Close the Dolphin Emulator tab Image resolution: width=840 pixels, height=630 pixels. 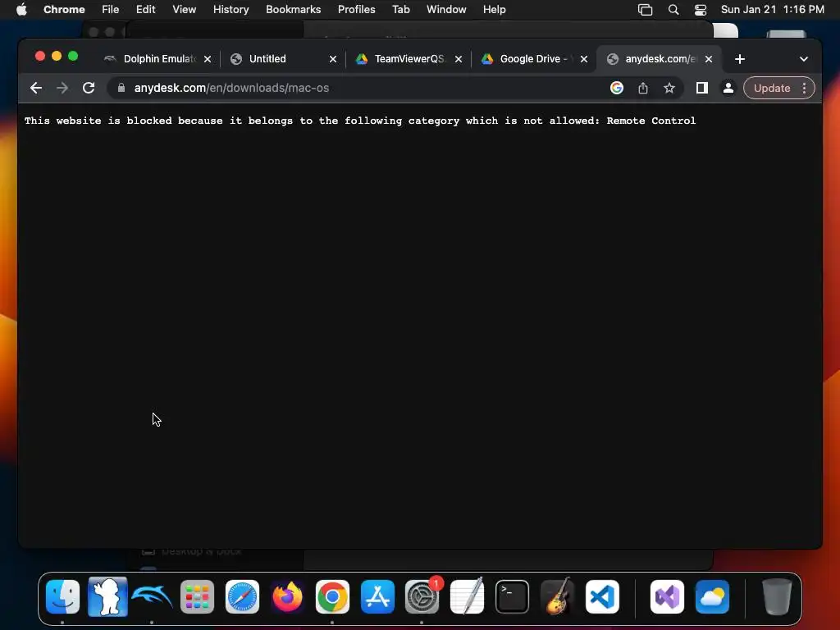pyautogui.click(x=208, y=59)
